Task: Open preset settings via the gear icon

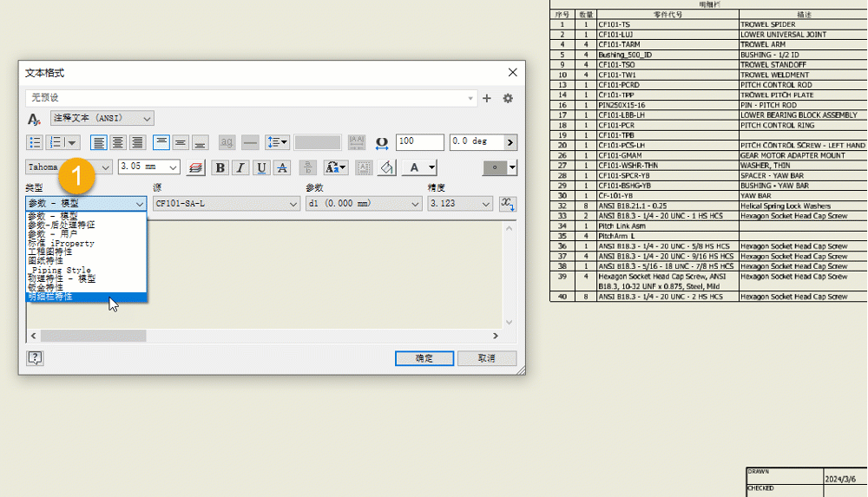Action: click(508, 98)
